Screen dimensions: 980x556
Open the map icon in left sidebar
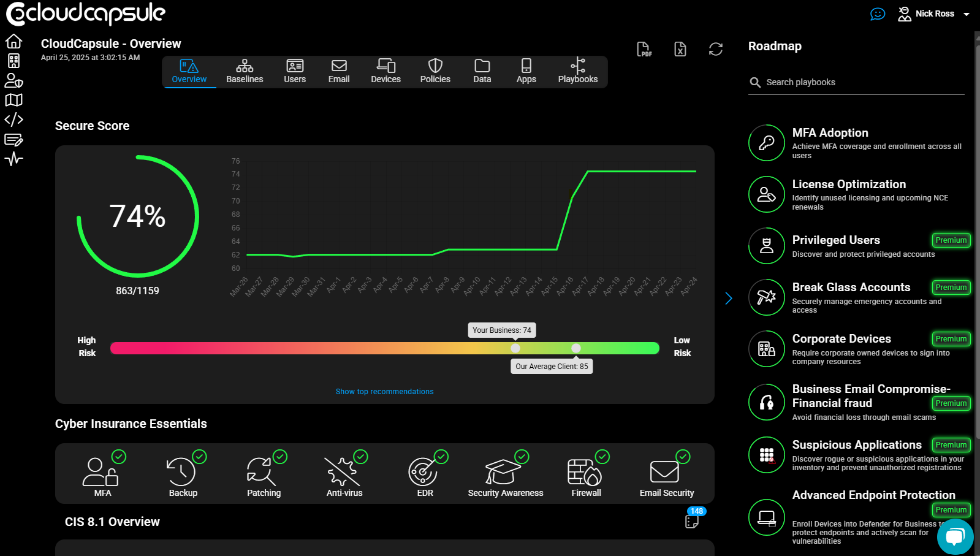(13, 100)
